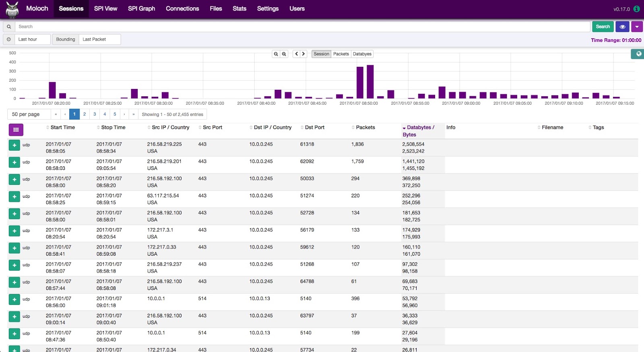The image size is (644, 352).
Task: Open the Last hour time dropdown
Action: click(x=33, y=39)
